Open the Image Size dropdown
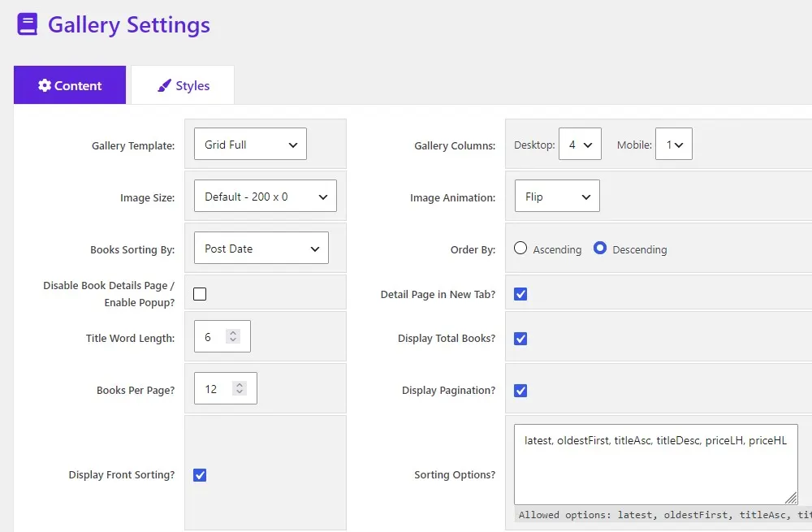 (266, 196)
